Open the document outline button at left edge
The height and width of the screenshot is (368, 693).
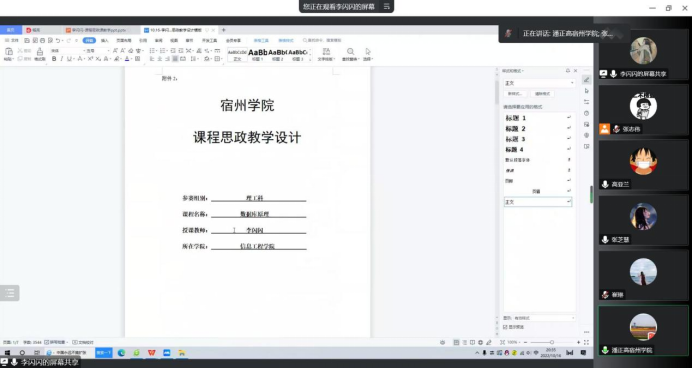click(x=9, y=293)
